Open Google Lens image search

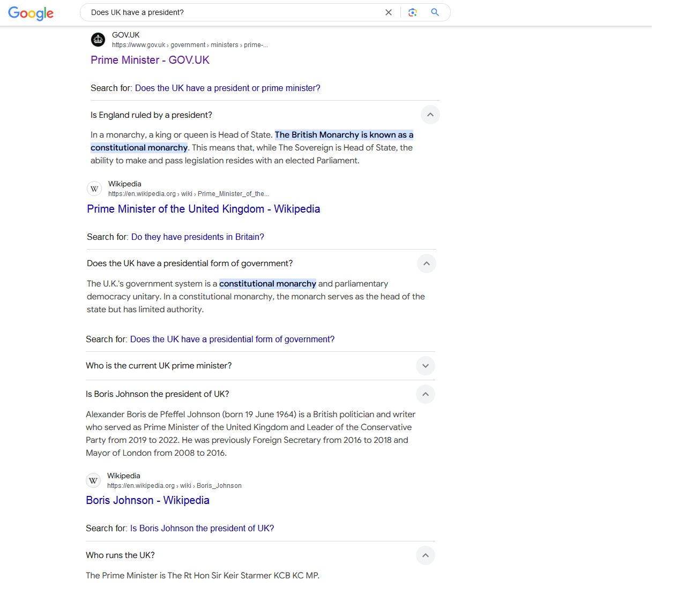tap(413, 12)
